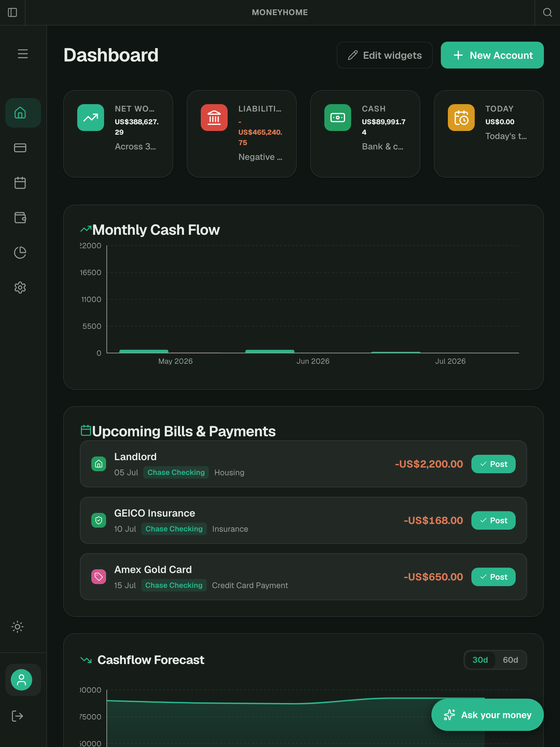This screenshot has height=747, width=560.
Task: Post the Amex Gold Card payment
Action: pyautogui.click(x=493, y=577)
